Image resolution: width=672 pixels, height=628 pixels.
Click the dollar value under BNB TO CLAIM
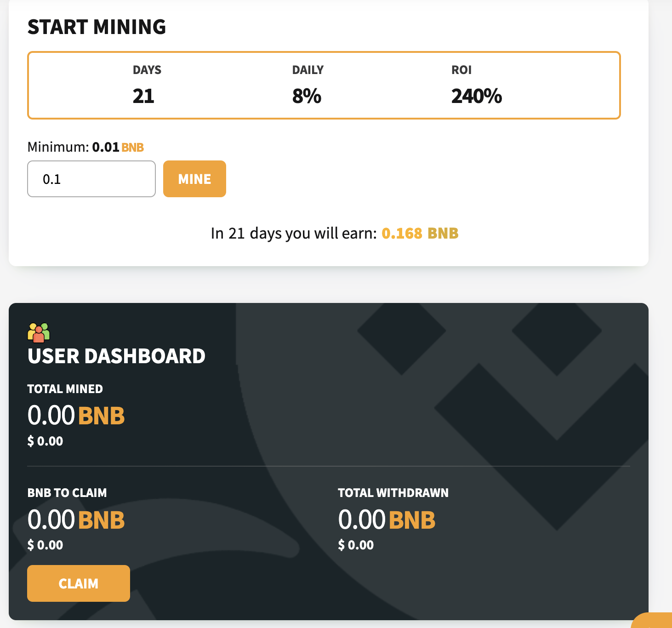click(45, 545)
